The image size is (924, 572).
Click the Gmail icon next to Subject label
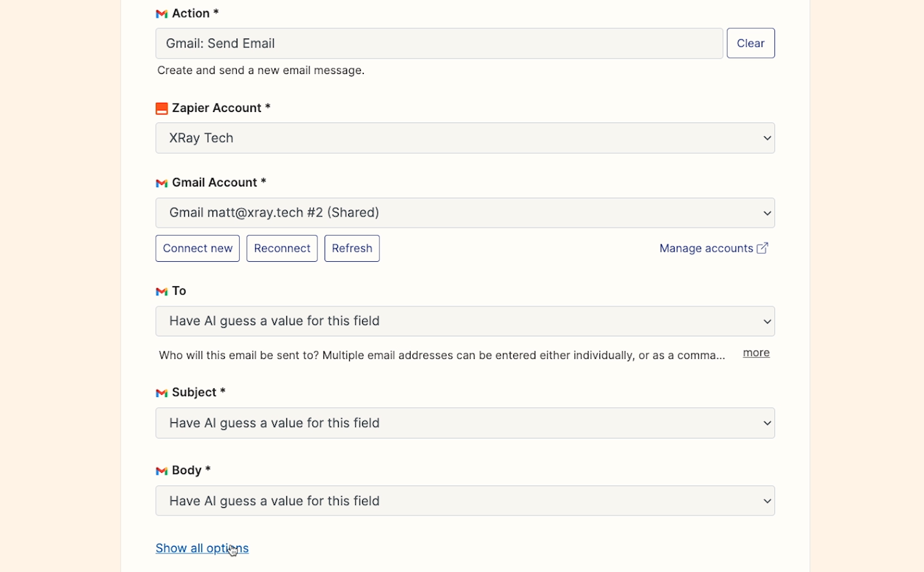[x=161, y=393]
